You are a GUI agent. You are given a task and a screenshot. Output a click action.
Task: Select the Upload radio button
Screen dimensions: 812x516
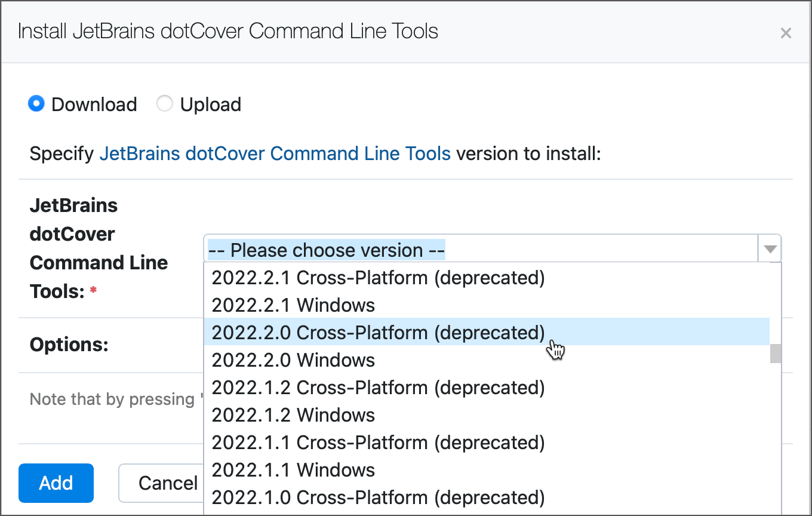click(164, 103)
